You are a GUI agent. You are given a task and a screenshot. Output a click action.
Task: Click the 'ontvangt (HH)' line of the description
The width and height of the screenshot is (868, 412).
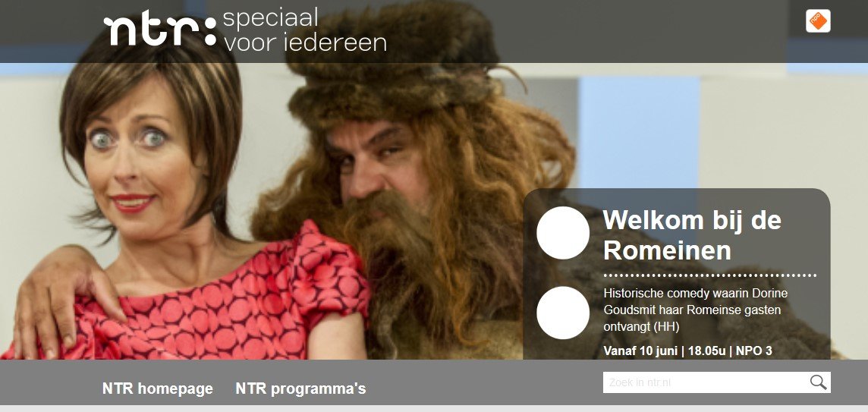641,327
